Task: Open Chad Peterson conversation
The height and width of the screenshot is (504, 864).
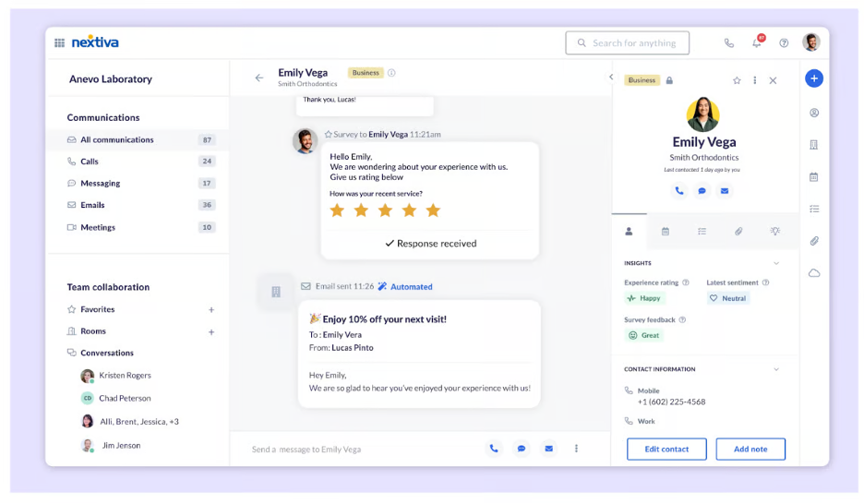Action: pyautogui.click(x=125, y=398)
